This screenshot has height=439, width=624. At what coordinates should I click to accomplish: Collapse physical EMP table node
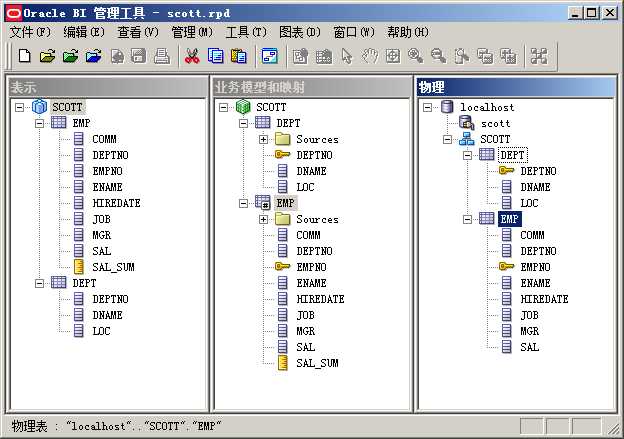point(467,219)
